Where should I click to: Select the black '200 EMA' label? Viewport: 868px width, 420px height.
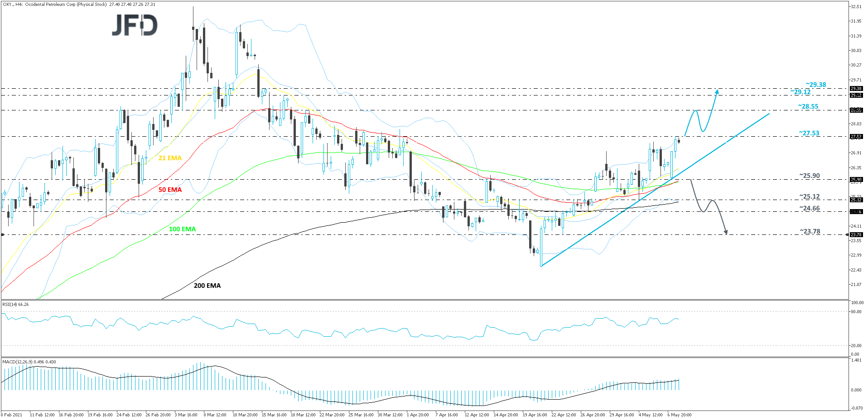[x=207, y=286]
